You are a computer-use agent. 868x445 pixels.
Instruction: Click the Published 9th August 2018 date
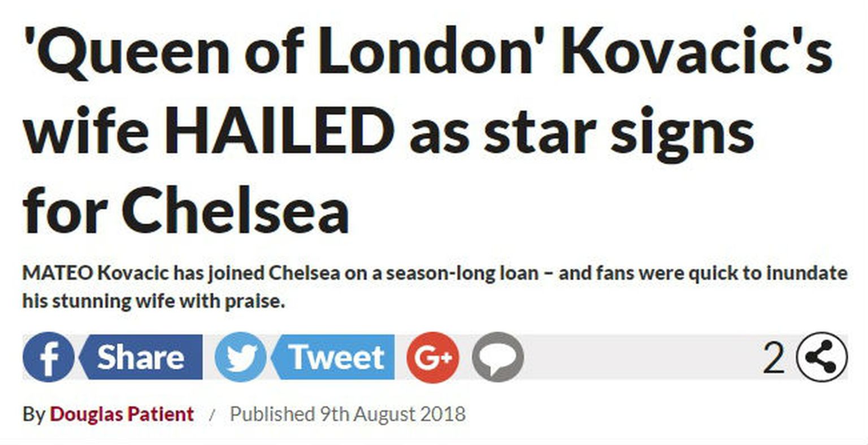(x=348, y=414)
